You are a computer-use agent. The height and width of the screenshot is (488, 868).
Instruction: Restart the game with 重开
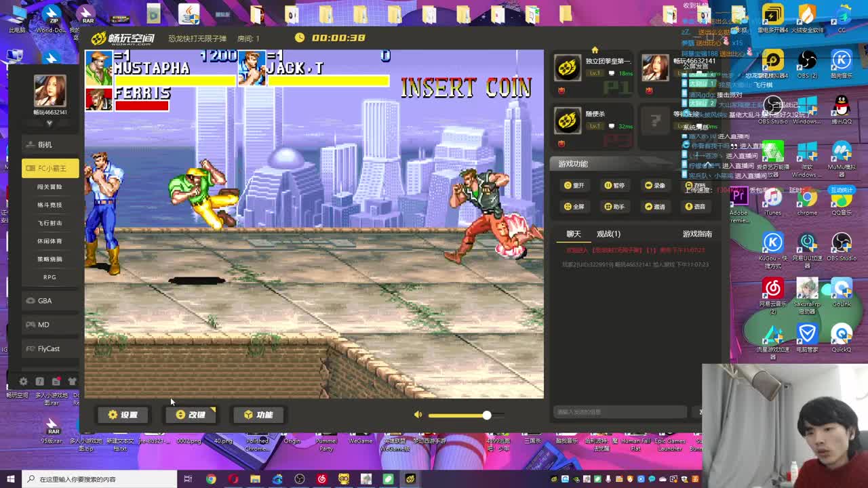(574, 185)
